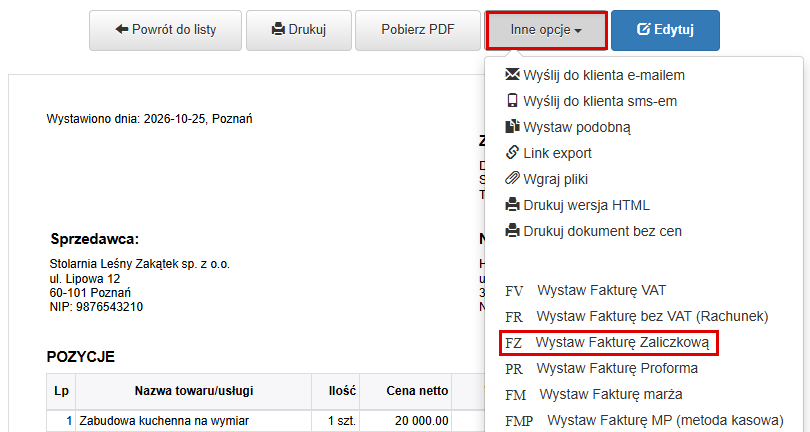Click the Powrót do listy button
The image size is (810, 432).
(x=165, y=30)
